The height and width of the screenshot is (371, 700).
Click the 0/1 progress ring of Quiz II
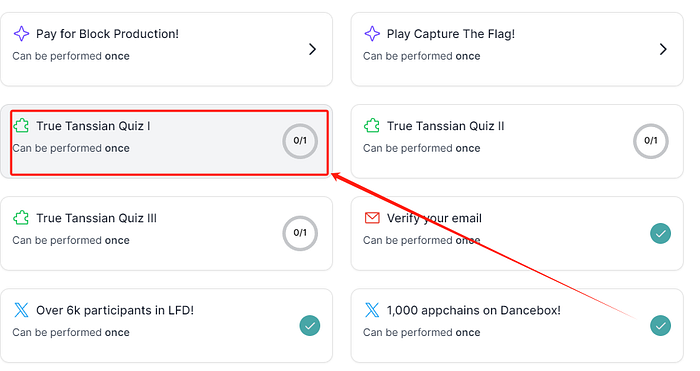[x=650, y=141]
